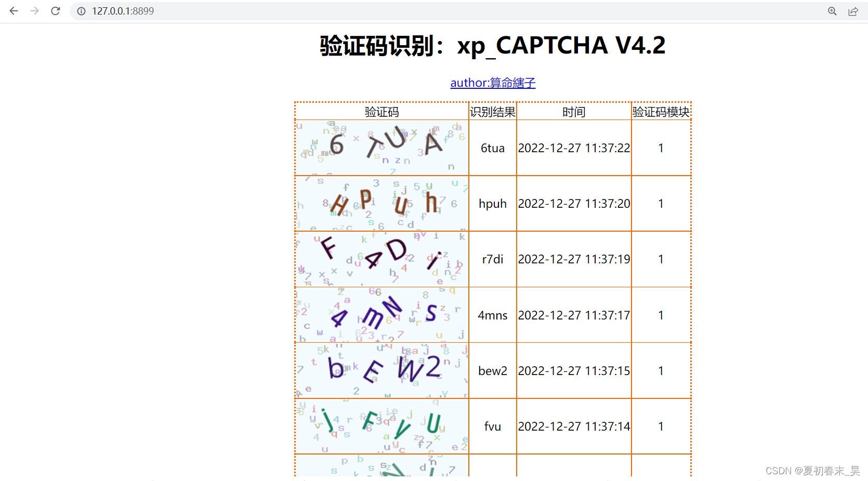Screen dimensions: 868x481
Task: Click the timestamp 2022-12-27 11:37:14
Action: [574, 426]
